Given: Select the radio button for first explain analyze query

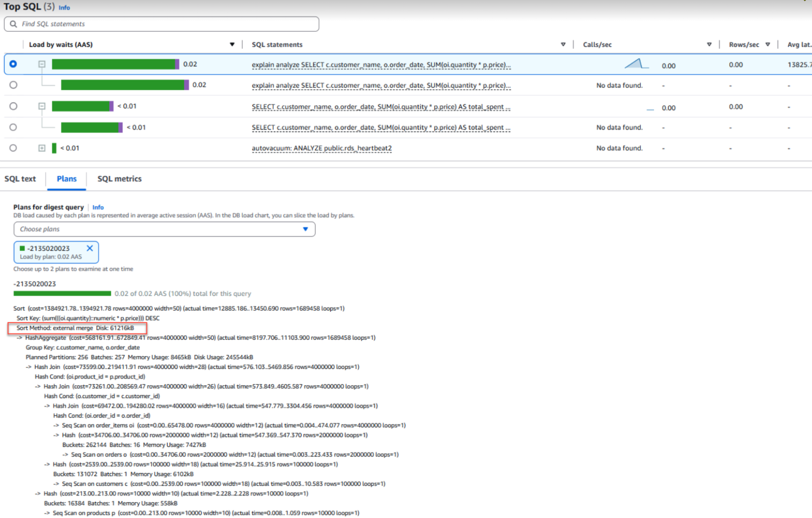Looking at the screenshot, I should [x=13, y=64].
